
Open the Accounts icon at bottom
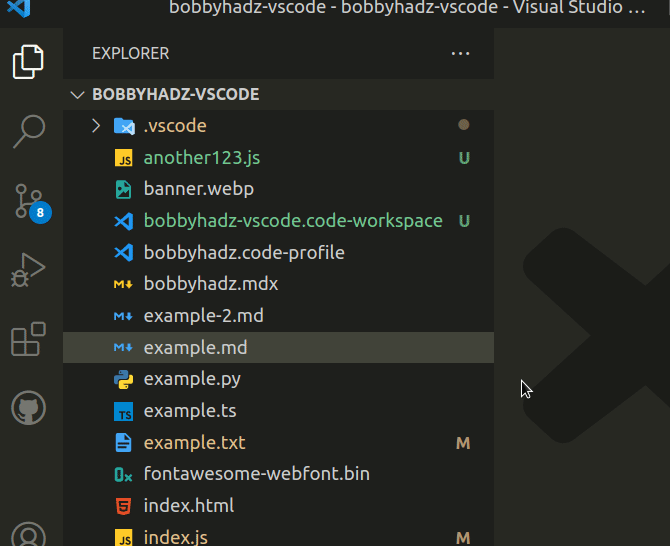point(28,535)
